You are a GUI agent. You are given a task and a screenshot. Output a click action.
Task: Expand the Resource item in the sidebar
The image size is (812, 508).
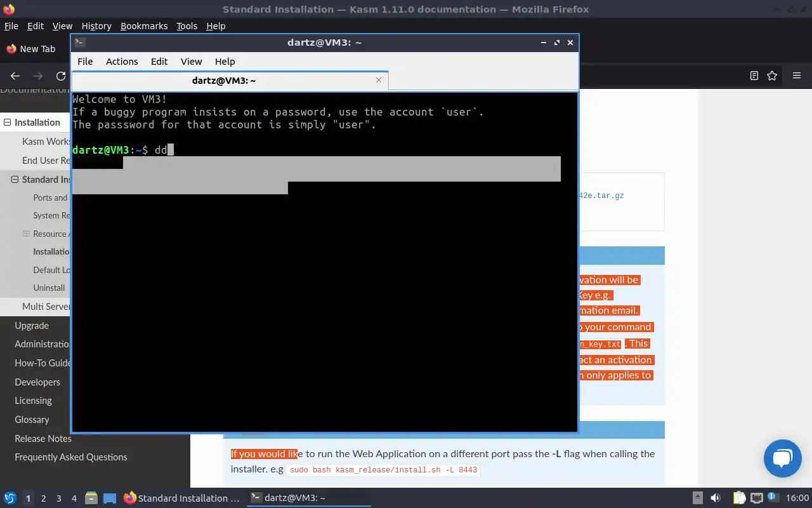click(x=26, y=234)
